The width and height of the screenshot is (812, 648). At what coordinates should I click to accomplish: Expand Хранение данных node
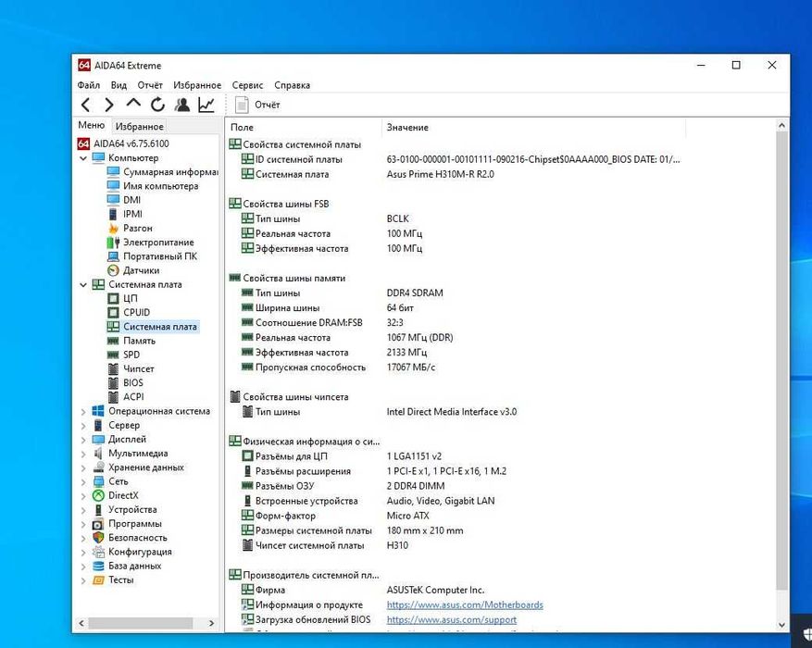(83, 467)
